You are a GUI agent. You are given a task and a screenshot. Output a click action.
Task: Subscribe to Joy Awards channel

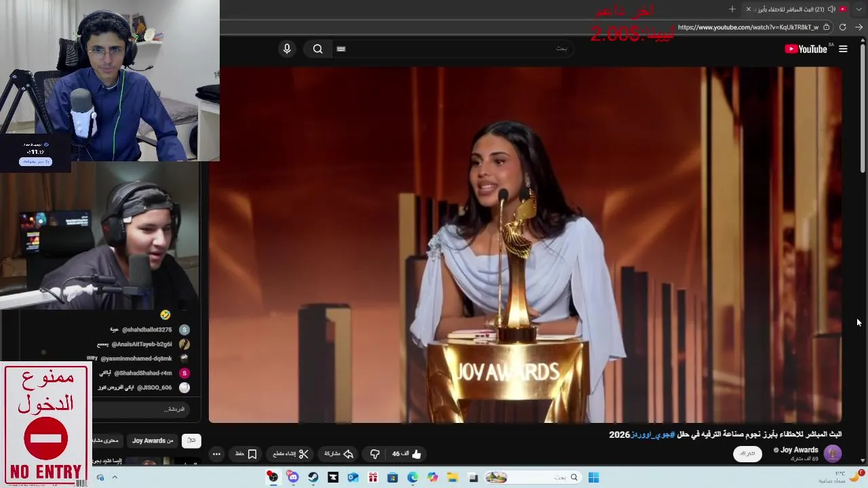tap(747, 453)
